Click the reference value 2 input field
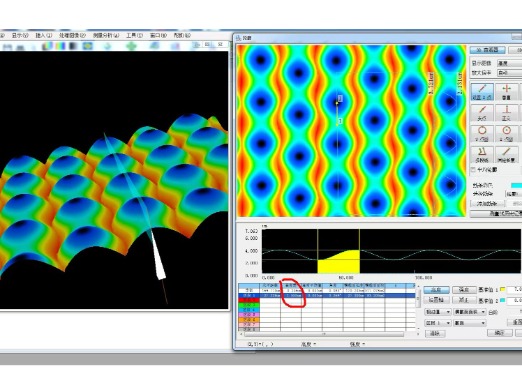This screenshot has width=522, height=392. coord(515,300)
